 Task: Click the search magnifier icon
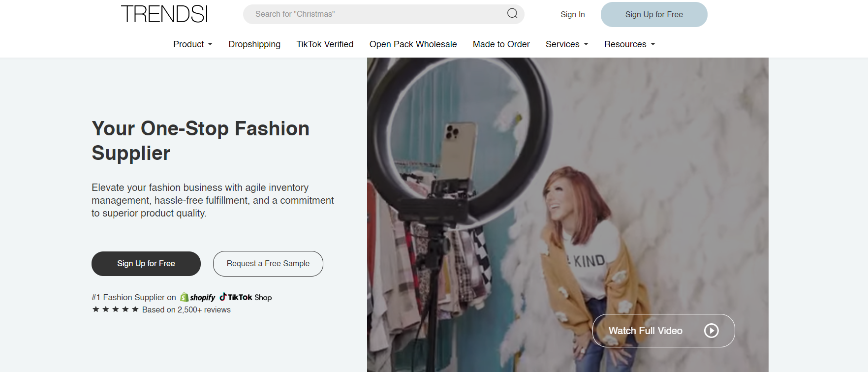pyautogui.click(x=512, y=13)
